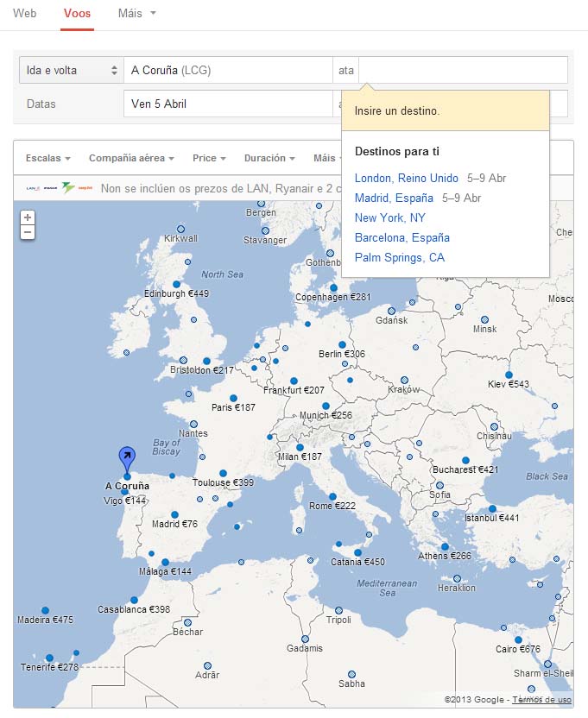
Task: Select the Gdańsk airport marker
Action: tap(391, 311)
